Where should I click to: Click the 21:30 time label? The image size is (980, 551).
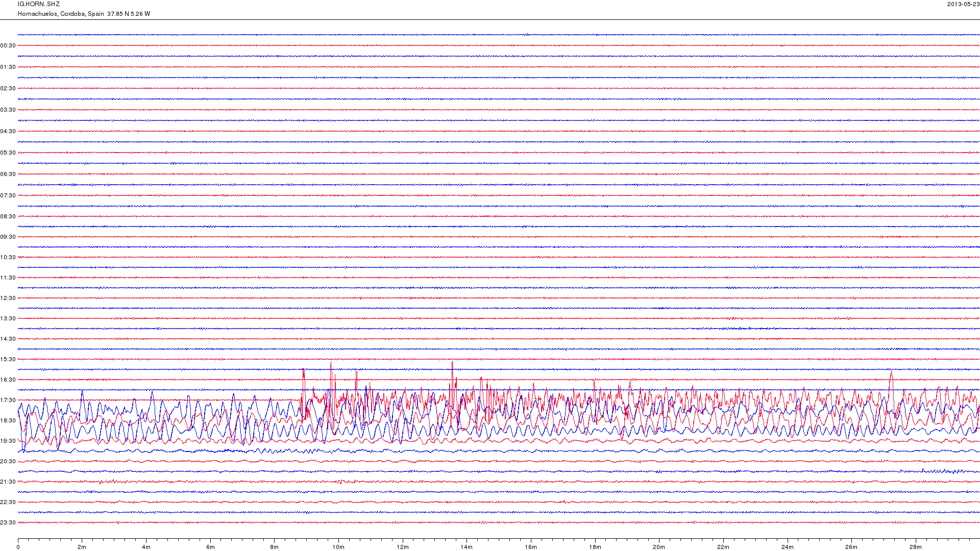tap(8, 482)
